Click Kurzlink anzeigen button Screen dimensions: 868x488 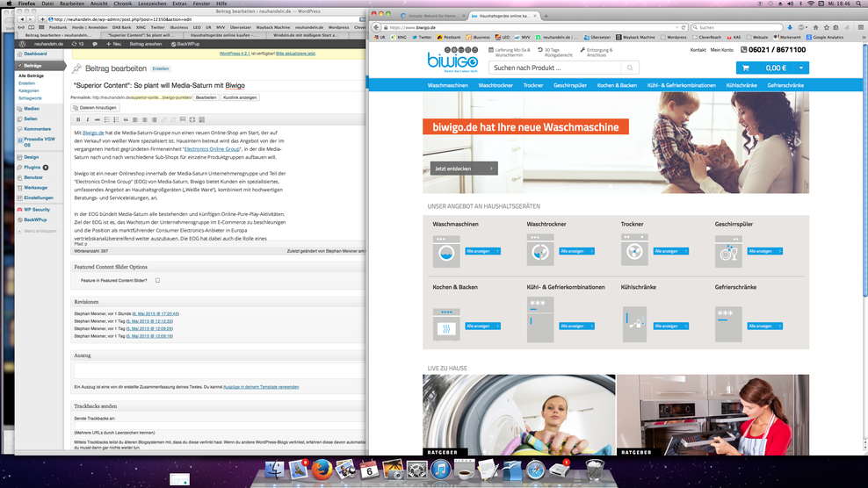click(x=240, y=97)
